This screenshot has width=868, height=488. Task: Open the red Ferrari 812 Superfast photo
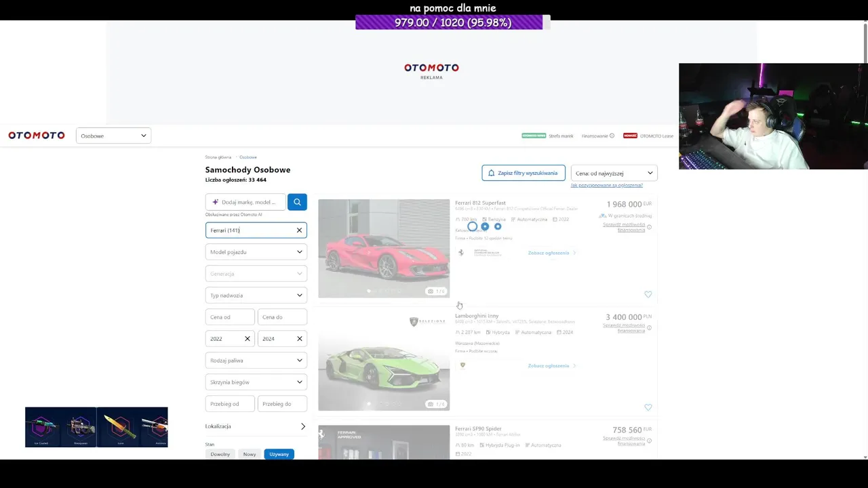[384, 248]
